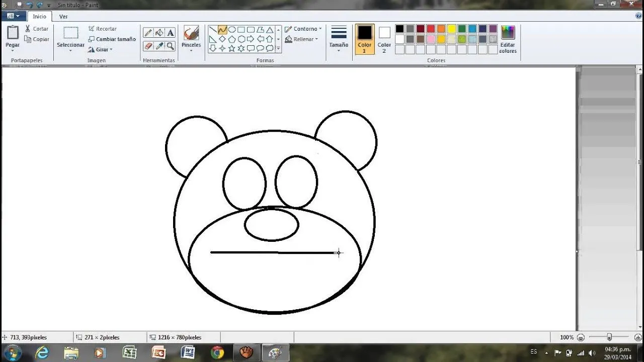Select the Borrador (eraser) tool

(147, 46)
